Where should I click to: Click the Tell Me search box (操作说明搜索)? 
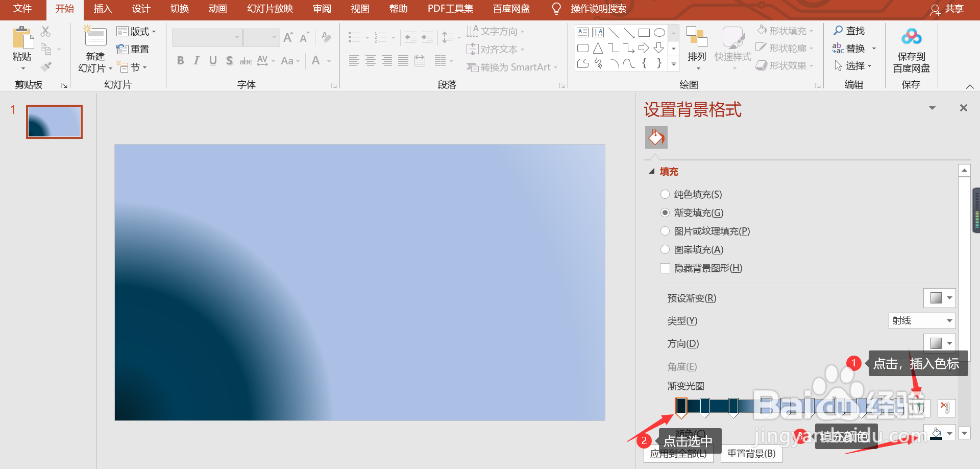(x=598, y=9)
